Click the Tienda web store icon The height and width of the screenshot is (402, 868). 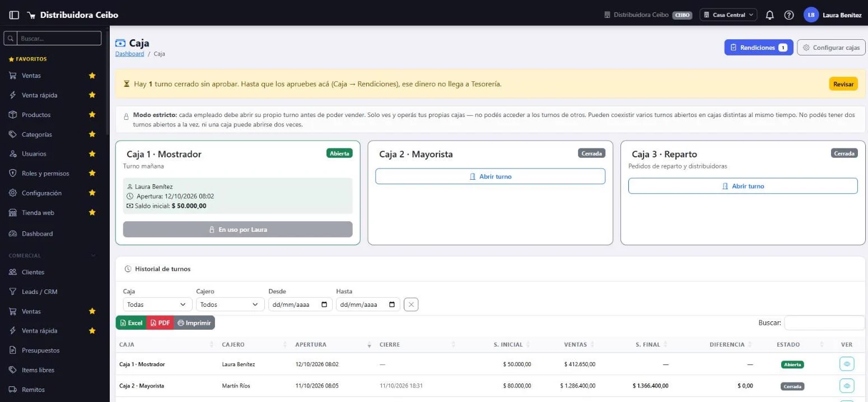pyautogui.click(x=13, y=213)
